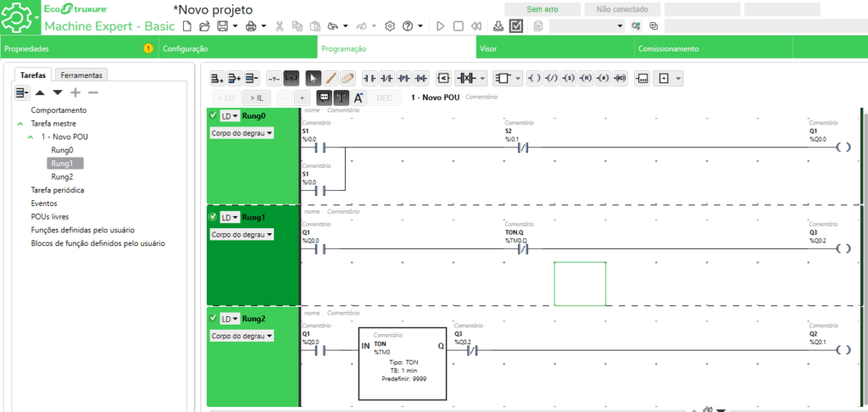
Task: Switch to the Comissionamento tab
Action: tap(714, 48)
